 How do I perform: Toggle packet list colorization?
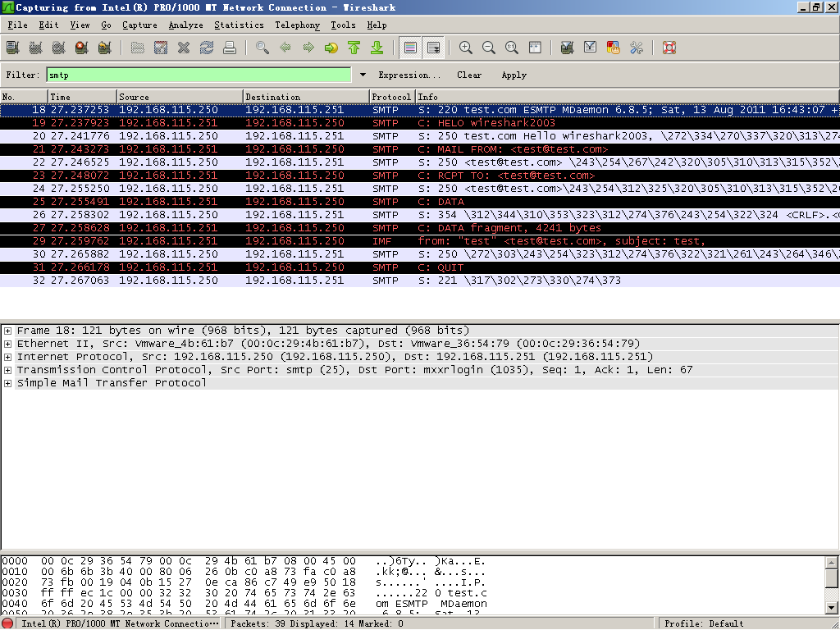[410, 48]
